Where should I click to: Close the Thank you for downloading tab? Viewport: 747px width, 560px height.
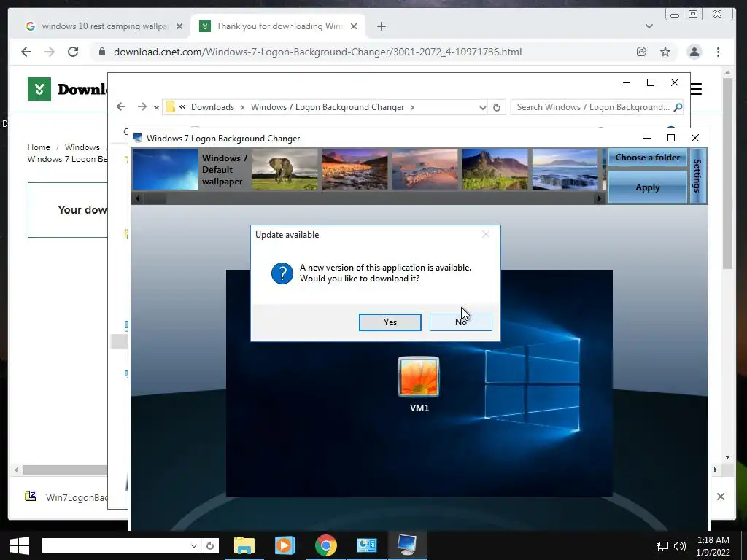point(354,26)
